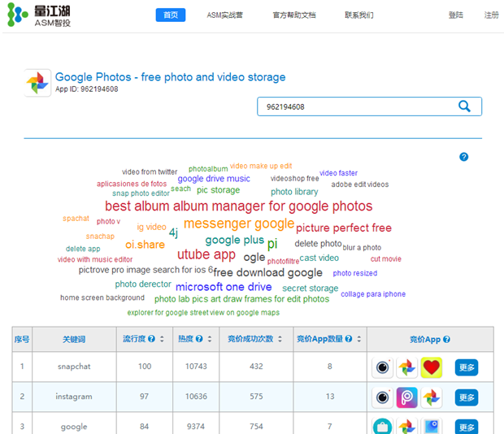The width and height of the screenshot is (504, 434).
Task: Open the 竞价App数量 help icon
Action: [x=349, y=339]
